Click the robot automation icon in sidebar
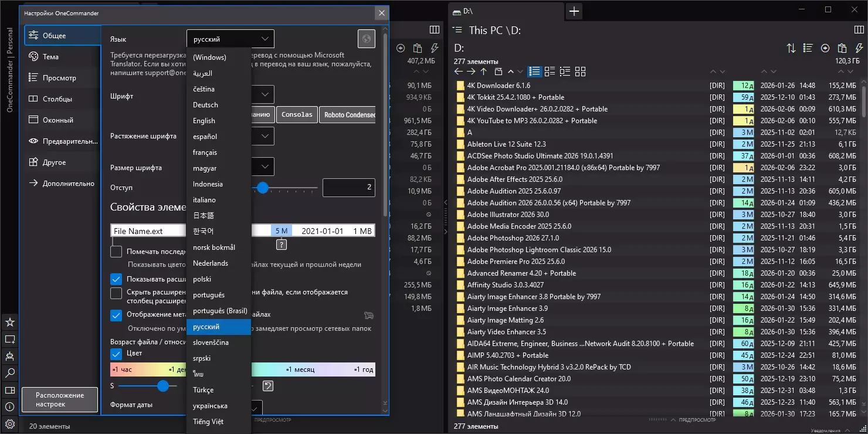The image size is (868, 434). click(x=10, y=356)
